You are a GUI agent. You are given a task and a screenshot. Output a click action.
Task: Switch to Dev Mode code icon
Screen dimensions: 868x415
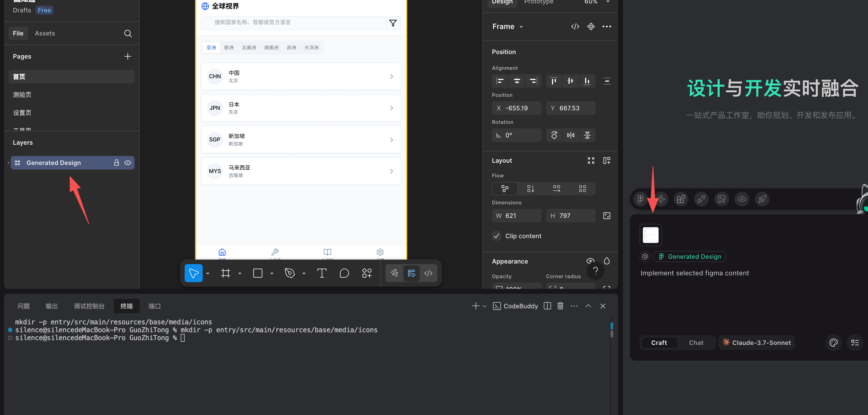point(428,273)
